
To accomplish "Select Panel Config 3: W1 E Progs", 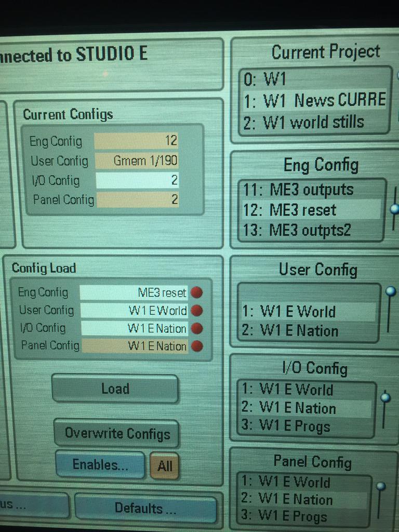I will (x=303, y=516).
